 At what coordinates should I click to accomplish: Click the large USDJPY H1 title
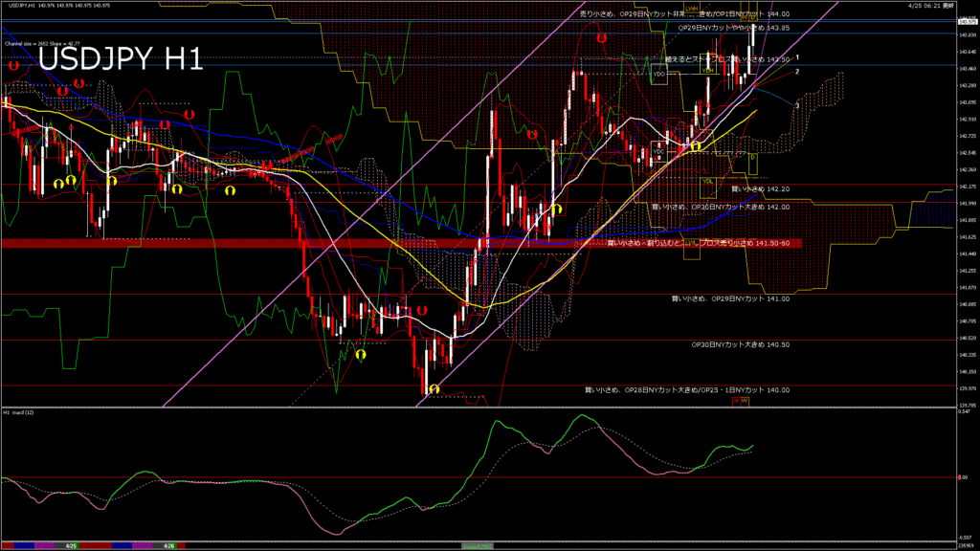(x=121, y=60)
